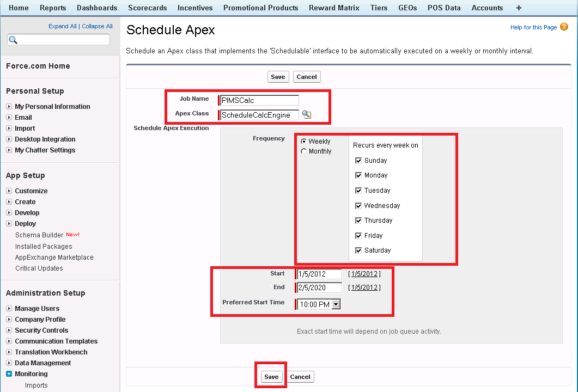Click the Job Name input field
Image resolution: width=578 pixels, height=392 pixels.
click(x=259, y=100)
